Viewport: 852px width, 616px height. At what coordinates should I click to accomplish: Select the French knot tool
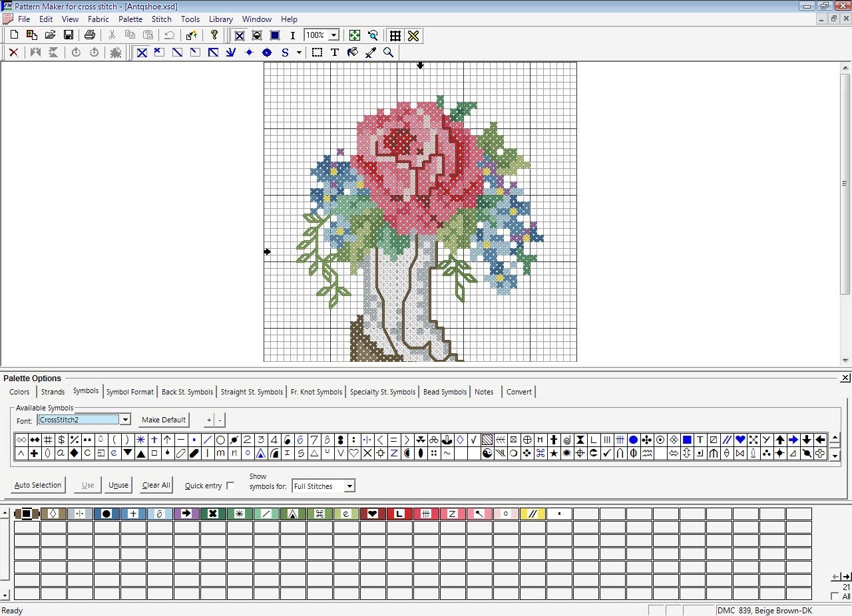tap(249, 53)
